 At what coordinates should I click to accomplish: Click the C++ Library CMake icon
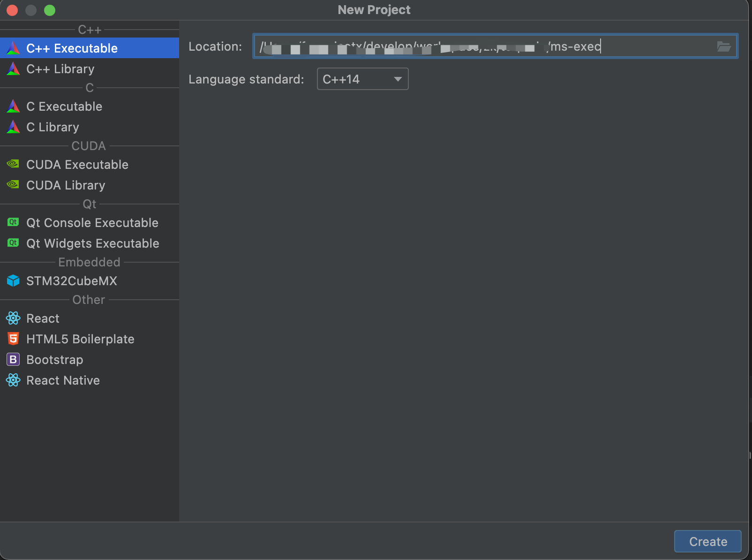click(x=13, y=68)
